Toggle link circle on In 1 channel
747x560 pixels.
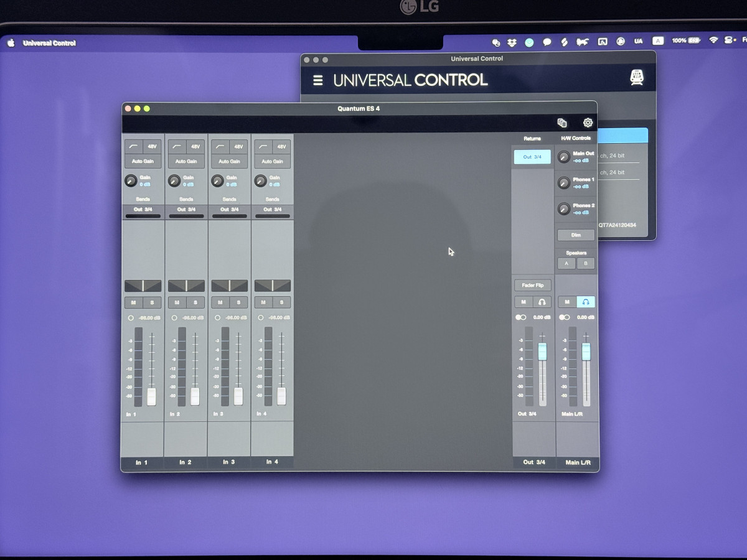[x=131, y=318]
